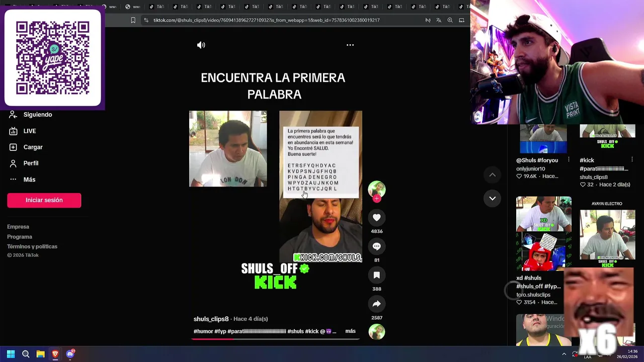The width and height of the screenshot is (644, 362).
Task: Expand the caption with 'más'
Action: [x=350, y=331]
